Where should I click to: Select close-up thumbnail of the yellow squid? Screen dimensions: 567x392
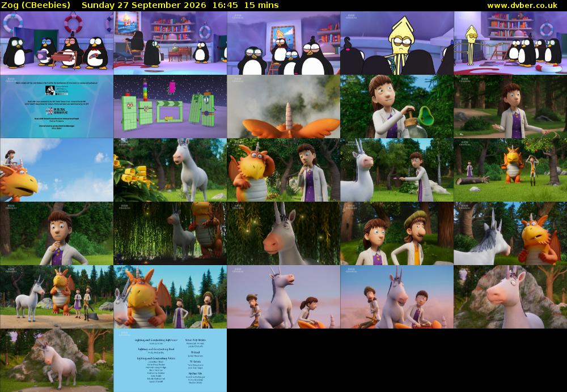pyautogui.click(x=397, y=43)
